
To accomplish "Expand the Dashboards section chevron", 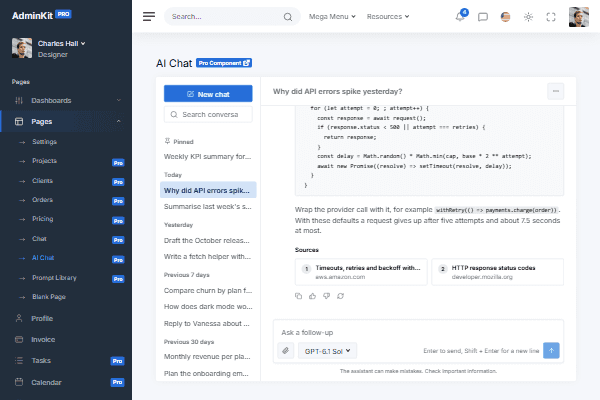I will [x=119, y=100].
